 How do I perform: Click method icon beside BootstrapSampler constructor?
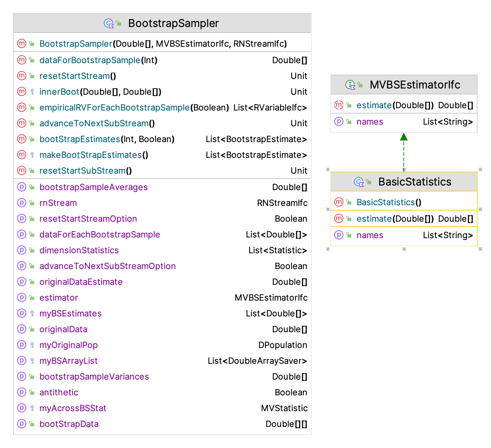[22, 44]
